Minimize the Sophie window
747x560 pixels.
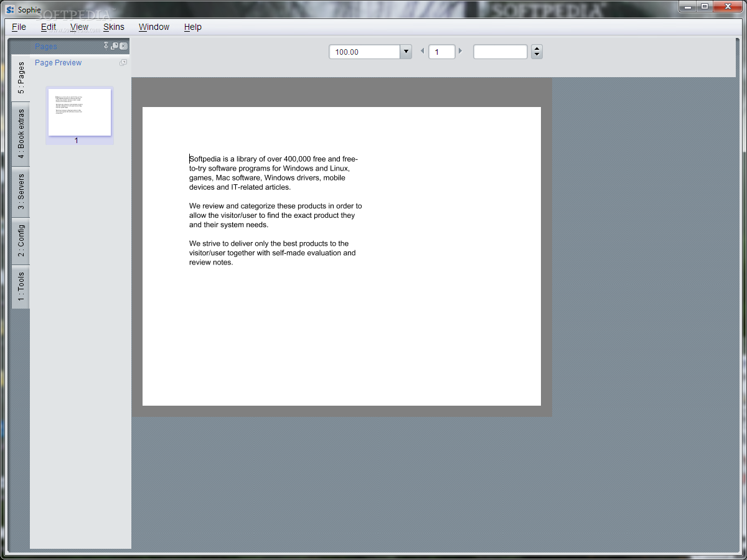(687, 6)
